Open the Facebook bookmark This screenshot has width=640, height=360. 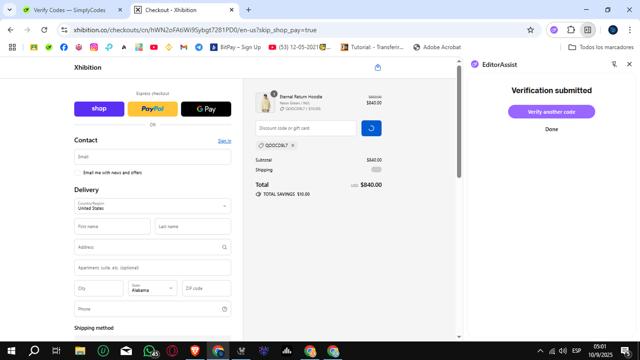tap(64, 47)
